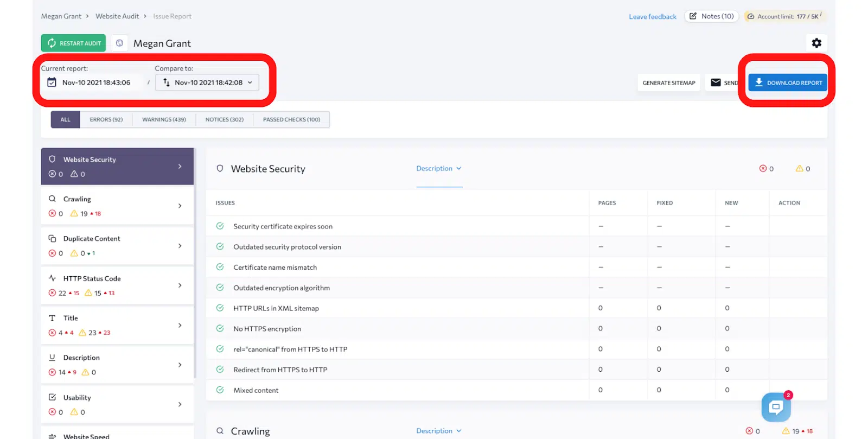This screenshot has height=439, width=868.
Task: Expand the Website Security Description dropdown
Action: click(438, 169)
